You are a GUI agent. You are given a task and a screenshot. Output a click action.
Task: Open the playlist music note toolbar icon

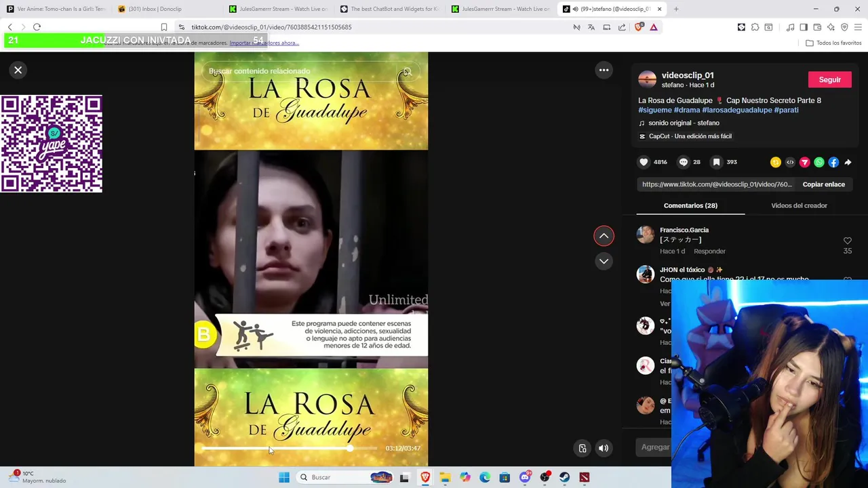coord(790,27)
